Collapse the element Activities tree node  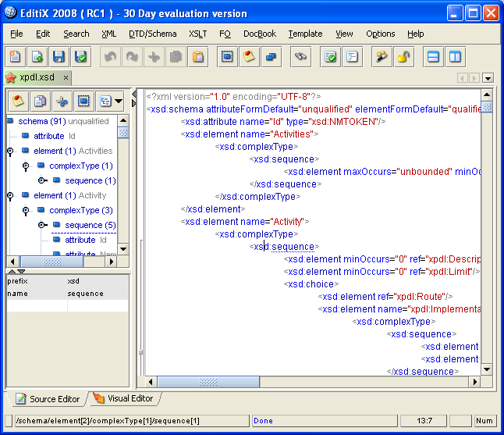10,151
